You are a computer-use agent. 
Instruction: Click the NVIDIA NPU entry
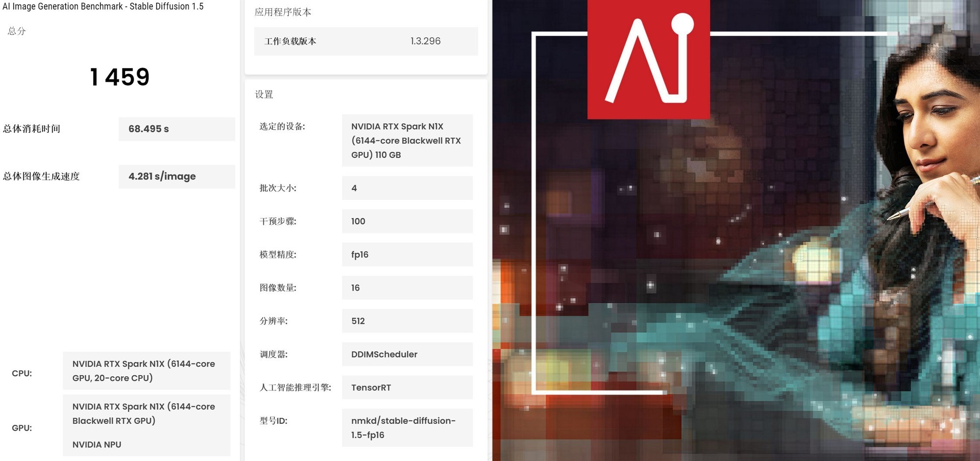tap(97, 444)
